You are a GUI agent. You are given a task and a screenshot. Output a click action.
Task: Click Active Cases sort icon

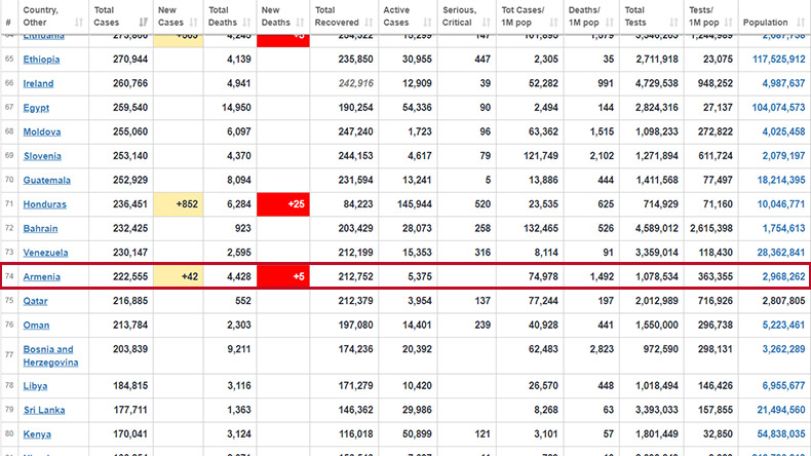(427, 22)
